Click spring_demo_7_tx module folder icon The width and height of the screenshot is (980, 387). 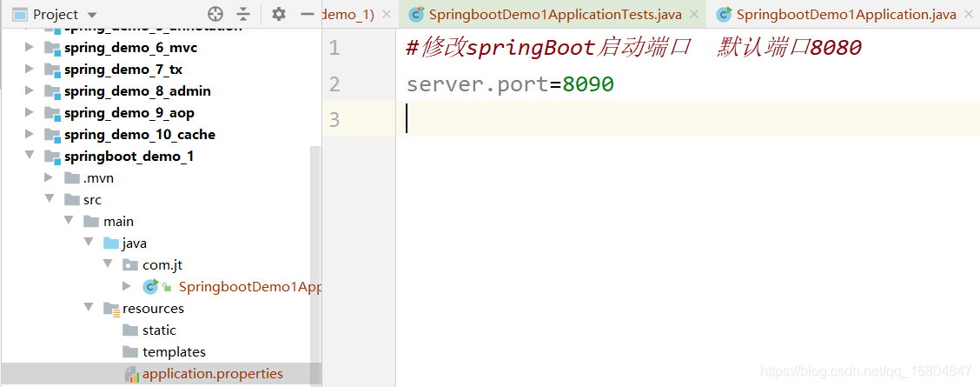click(52, 70)
